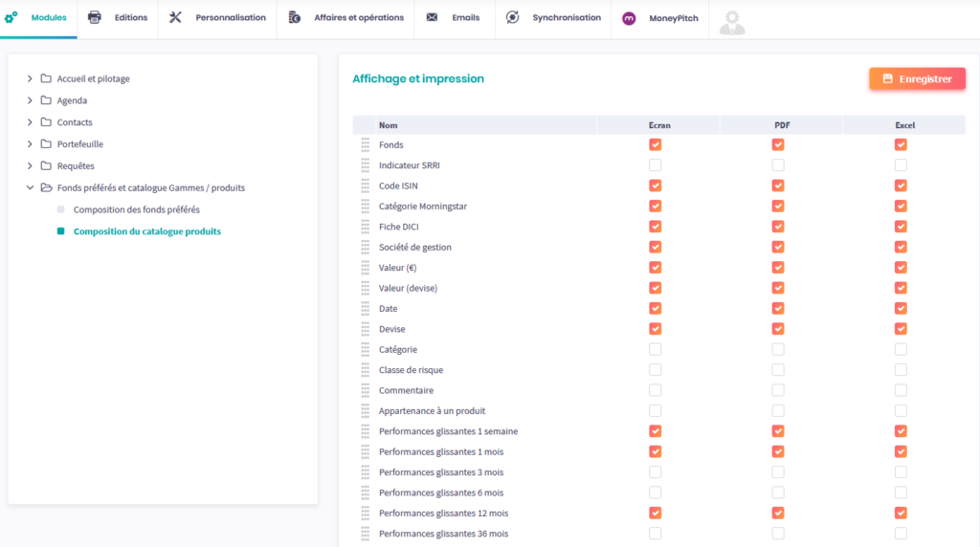Click drag handle beside Fonds row
The height and width of the screenshot is (547, 980).
[365, 144]
